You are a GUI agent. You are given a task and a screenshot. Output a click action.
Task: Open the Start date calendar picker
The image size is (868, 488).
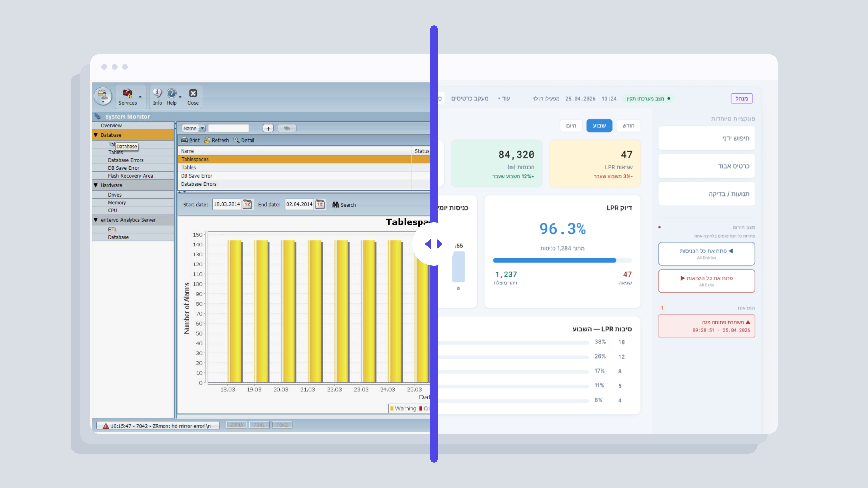[x=247, y=204]
